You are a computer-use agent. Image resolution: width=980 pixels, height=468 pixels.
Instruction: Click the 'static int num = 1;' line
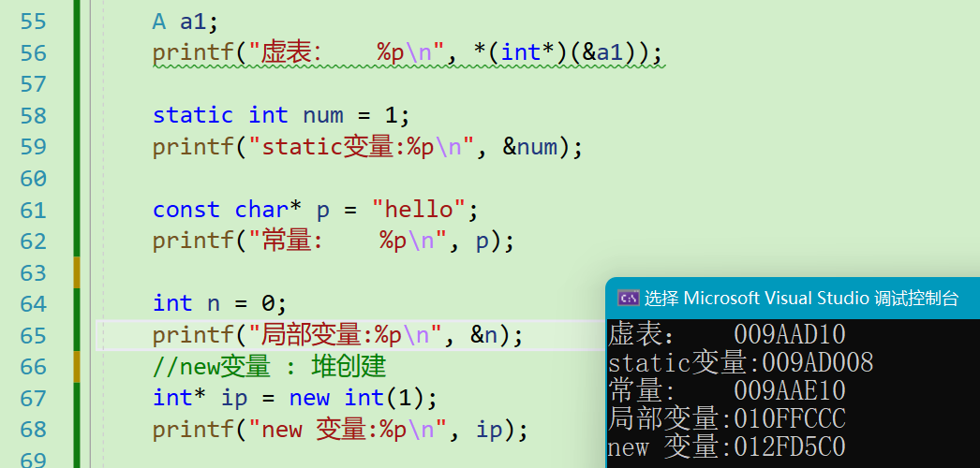(x=282, y=115)
